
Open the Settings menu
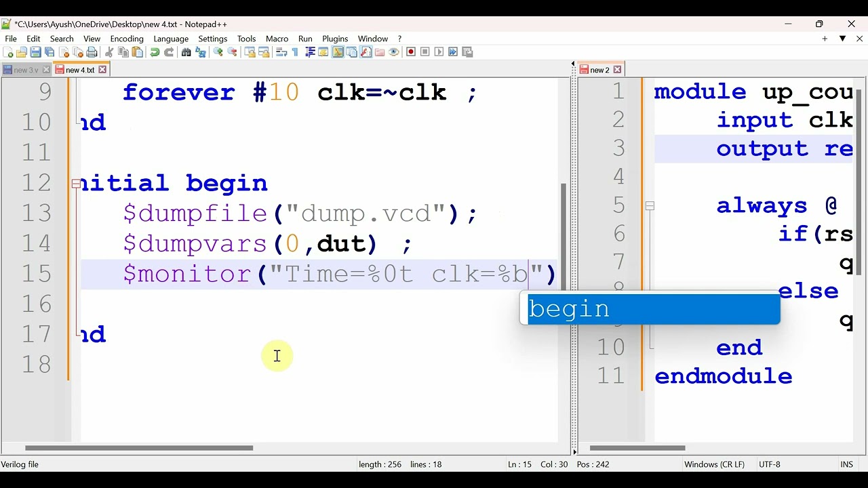coord(213,39)
